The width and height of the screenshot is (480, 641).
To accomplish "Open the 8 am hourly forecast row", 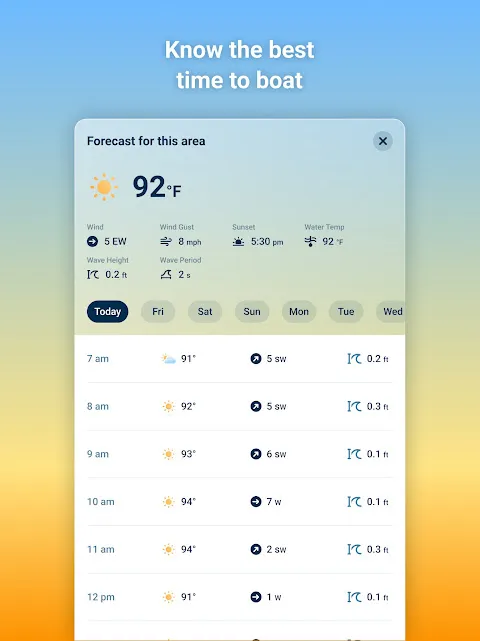I will click(x=240, y=406).
